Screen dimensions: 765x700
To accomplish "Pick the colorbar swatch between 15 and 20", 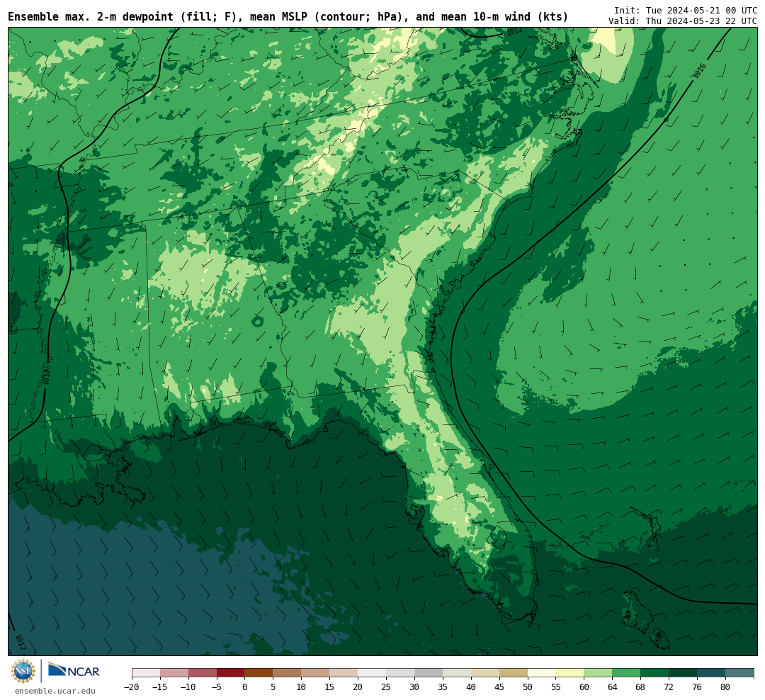I will (344, 673).
